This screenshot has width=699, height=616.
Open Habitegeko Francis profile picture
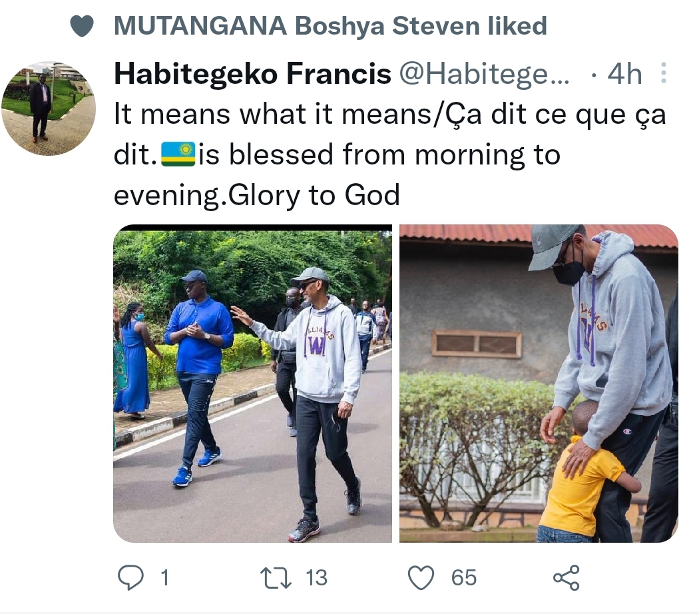tap(49, 109)
